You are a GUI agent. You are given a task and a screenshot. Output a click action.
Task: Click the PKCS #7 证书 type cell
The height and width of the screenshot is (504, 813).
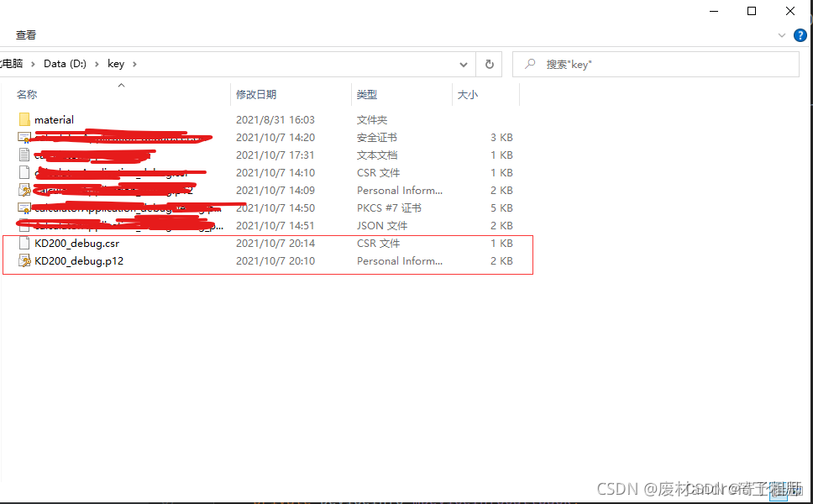(x=389, y=208)
